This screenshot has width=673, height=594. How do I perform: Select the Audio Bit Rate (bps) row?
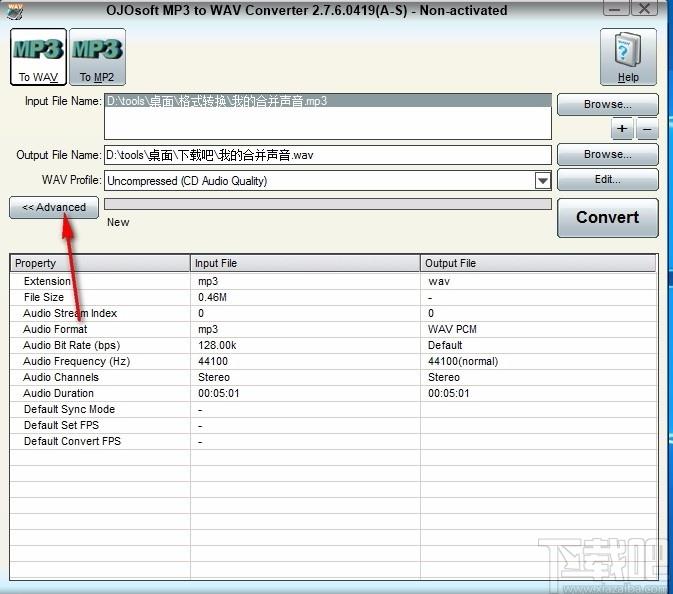pos(333,345)
